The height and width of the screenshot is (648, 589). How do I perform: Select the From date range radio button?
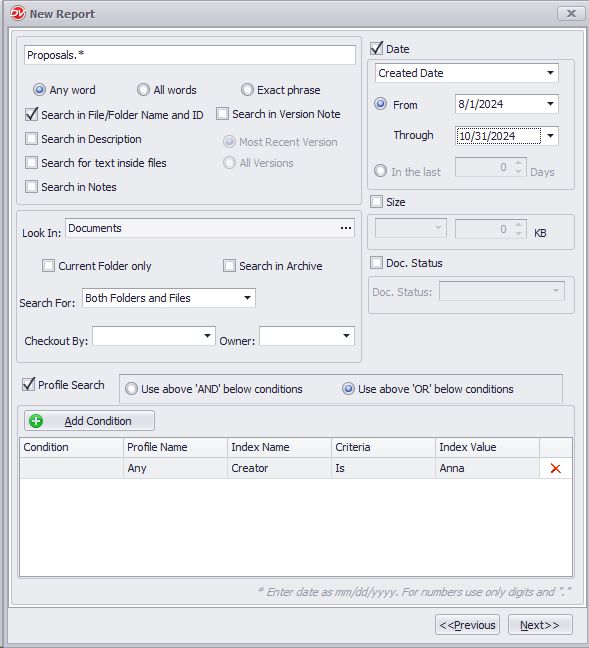380,104
